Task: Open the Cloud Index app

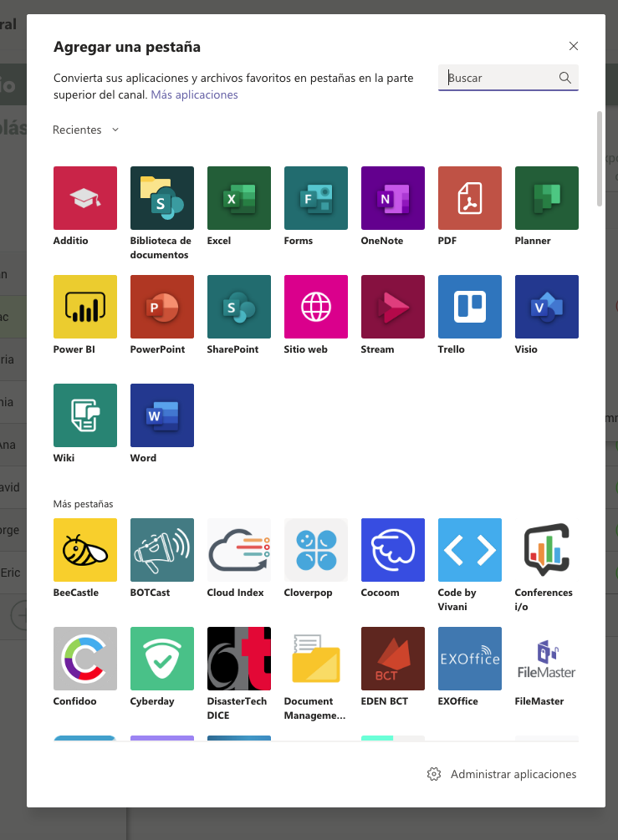Action: pyautogui.click(x=239, y=550)
